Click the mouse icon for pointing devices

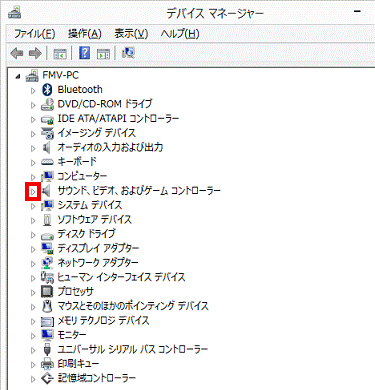(x=47, y=306)
